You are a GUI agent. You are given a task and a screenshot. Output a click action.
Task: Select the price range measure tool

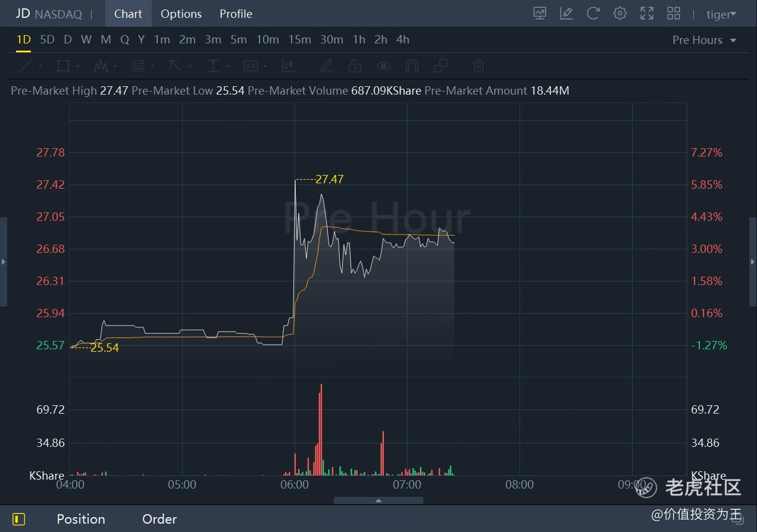(213, 65)
